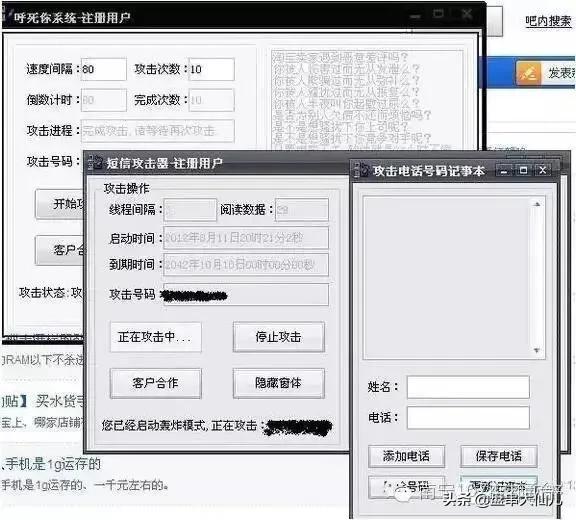The image size is (576, 520).
Task: Click the 速度间隔 input field
Action: (104, 69)
